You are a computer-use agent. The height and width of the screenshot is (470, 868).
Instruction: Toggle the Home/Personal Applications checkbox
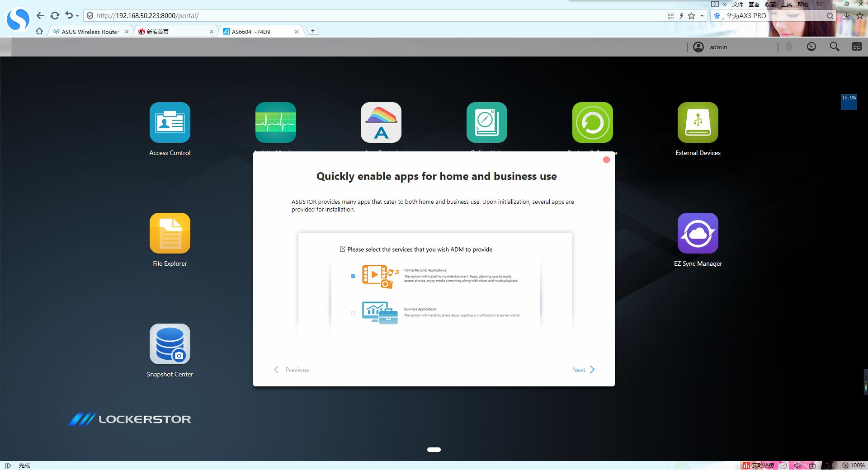tap(353, 276)
